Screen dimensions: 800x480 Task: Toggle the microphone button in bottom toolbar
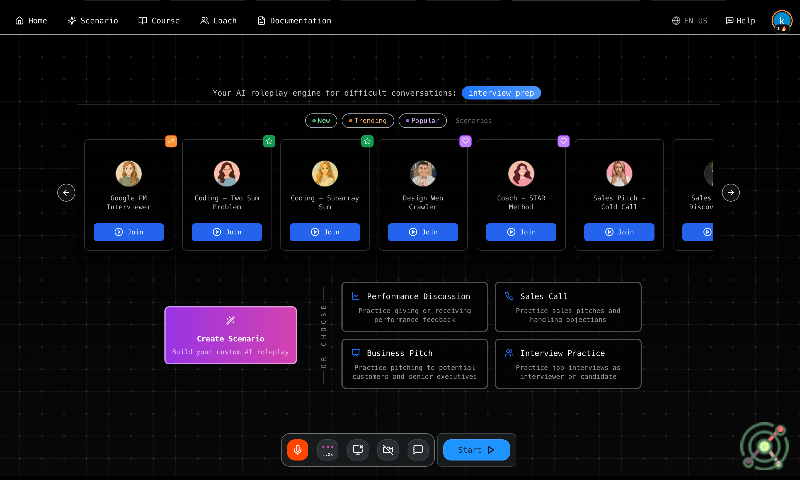pos(297,450)
